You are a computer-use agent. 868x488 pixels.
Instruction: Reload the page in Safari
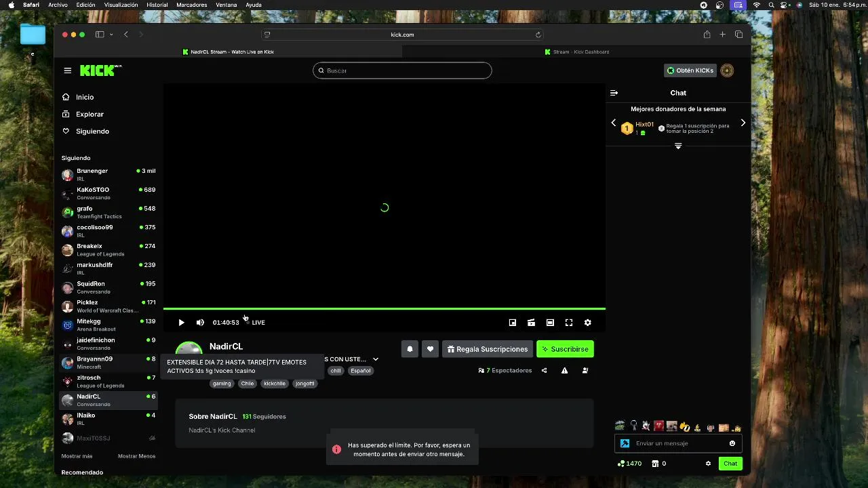538,35
